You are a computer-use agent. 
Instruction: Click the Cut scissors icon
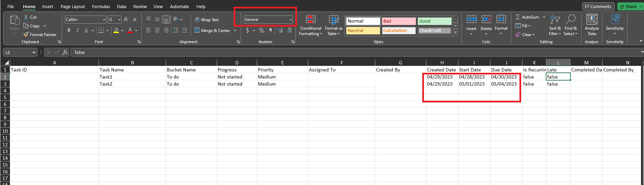coord(26,17)
